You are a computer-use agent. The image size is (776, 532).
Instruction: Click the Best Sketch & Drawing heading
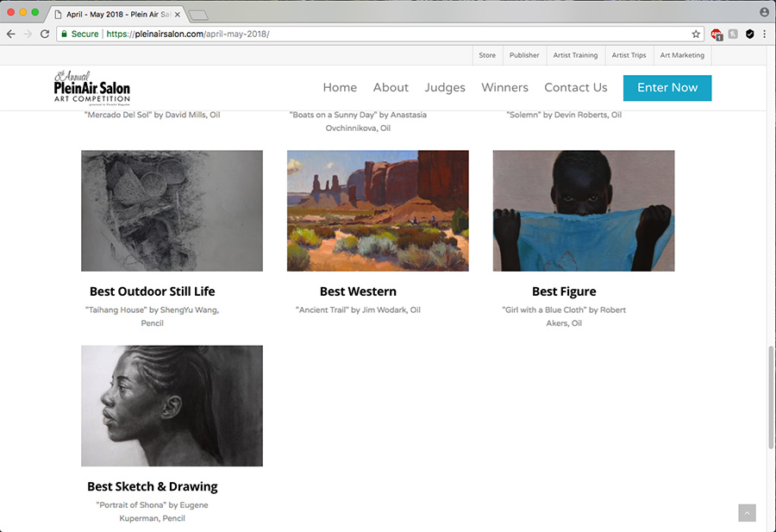click(x=152, y=486)
